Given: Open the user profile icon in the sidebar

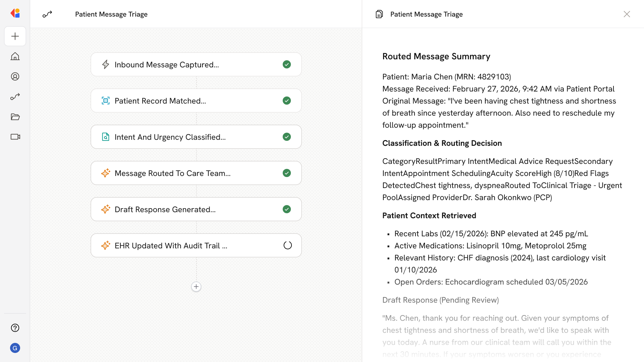Looking at the screenshot, I should tap(15, 76).
